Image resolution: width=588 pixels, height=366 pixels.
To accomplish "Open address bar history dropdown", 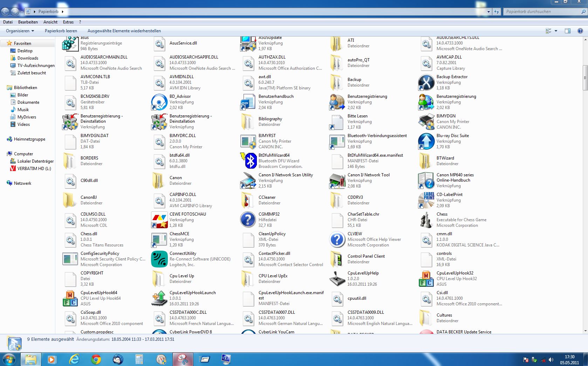I will click(x=488, y=12).
